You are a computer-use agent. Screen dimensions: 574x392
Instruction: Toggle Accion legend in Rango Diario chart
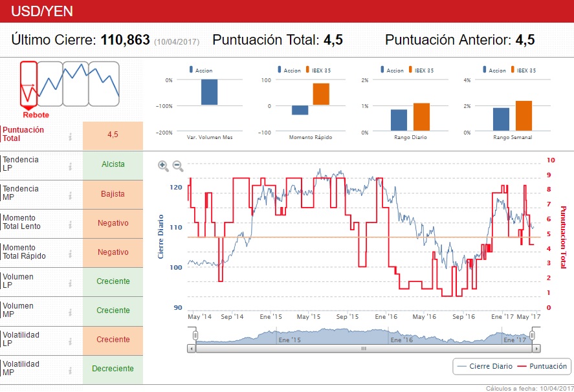(x=392, y=70)
